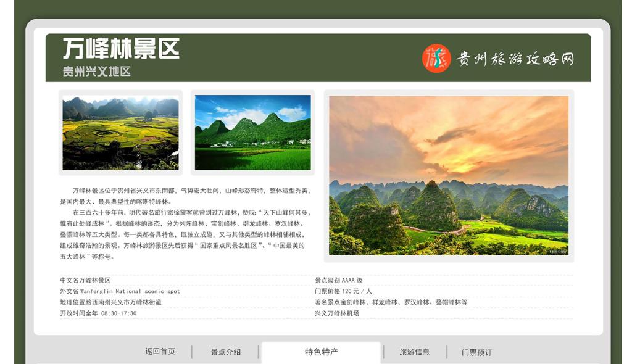The height and width of the screenshot is (364, 632).
Task: Switch to the 景点介绍 tab
Action: point(226,352)
